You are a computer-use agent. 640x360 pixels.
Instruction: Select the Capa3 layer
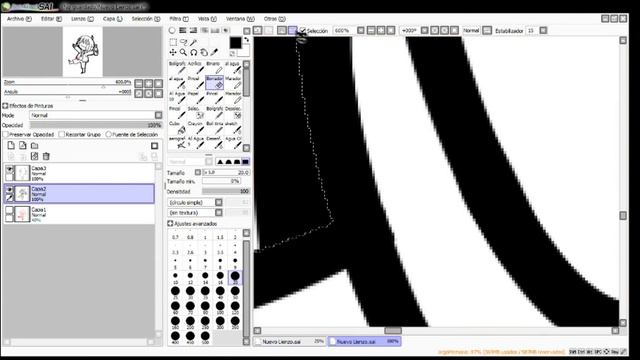[x=79, y=173]
